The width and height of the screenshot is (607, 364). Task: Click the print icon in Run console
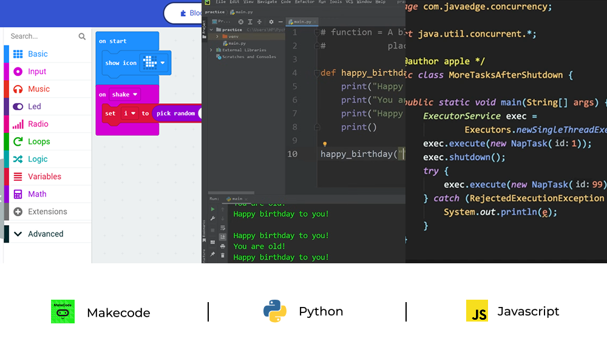[x=223, y=246]
